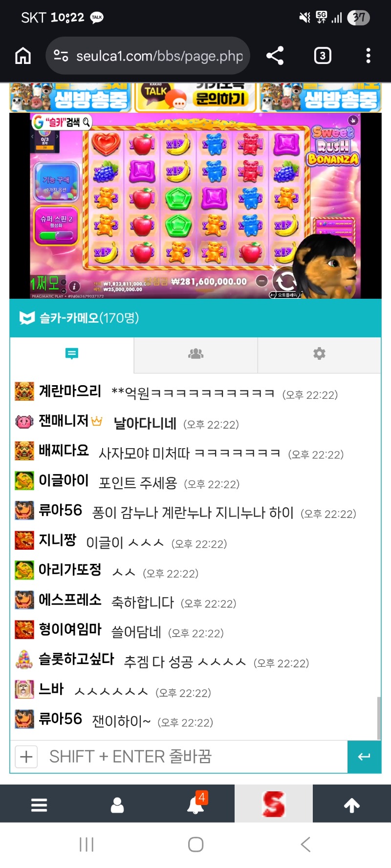This screenshot has width=391, height=868.
Task: Toggle the 슈퍼 스핀 2 switch
Action: pyautogui.click(x=56, y=236)
